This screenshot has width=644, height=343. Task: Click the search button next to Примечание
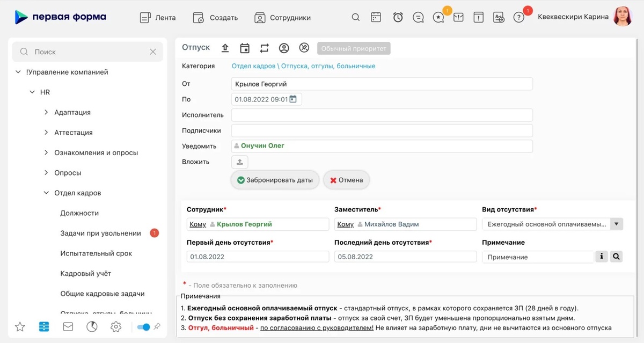(616, 257)
